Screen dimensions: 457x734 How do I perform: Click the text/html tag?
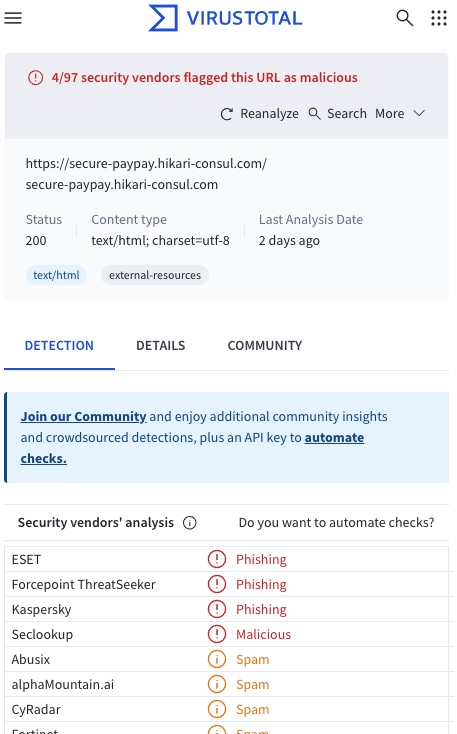pyautogui.click(x=56, y=275)
